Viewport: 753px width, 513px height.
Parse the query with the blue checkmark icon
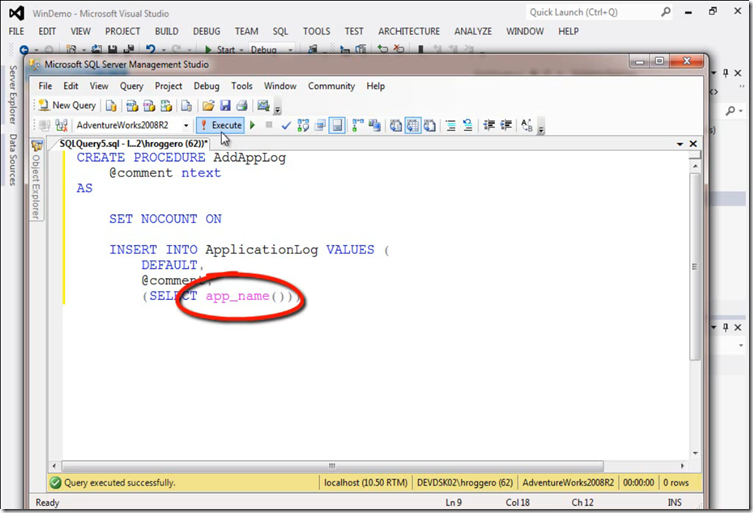(x=286, y=126)
